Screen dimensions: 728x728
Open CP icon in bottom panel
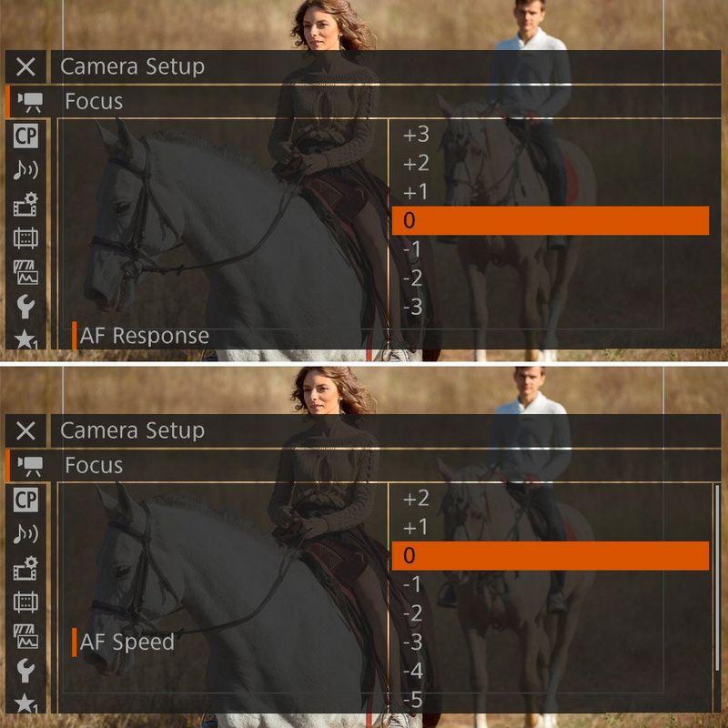tap(25, 500)
